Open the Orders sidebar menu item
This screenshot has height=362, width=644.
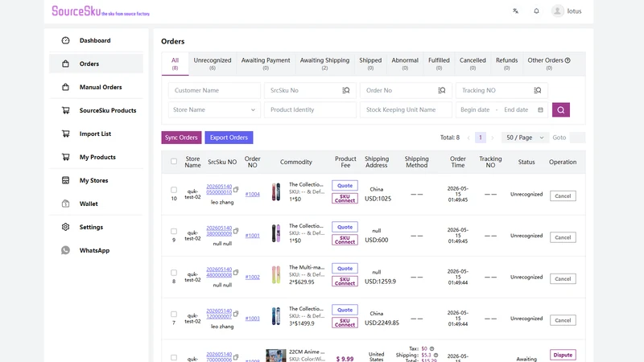point(97,64)
